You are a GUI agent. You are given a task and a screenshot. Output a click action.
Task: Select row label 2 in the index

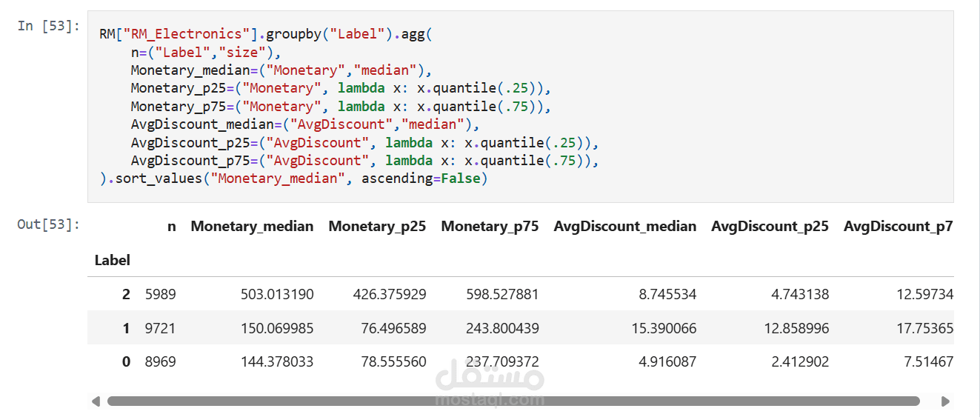click(x=126, y=295)
